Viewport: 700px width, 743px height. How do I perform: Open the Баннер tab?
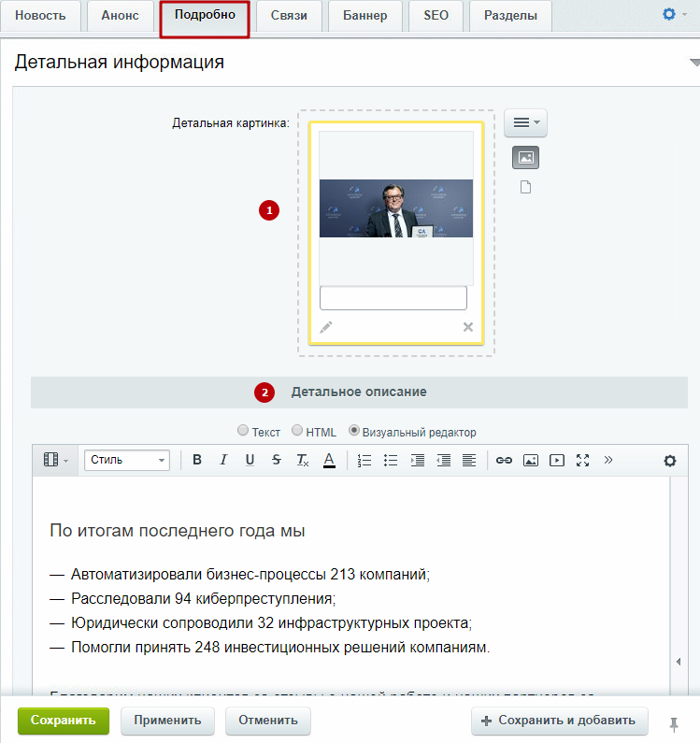click(x=364, y=16)
